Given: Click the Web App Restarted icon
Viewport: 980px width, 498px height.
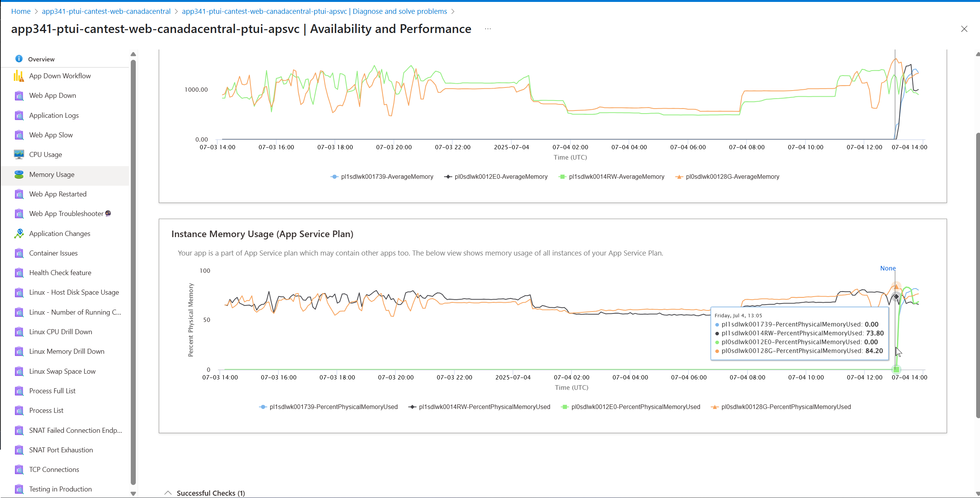Looking at the screenshot, I should 19,194.
